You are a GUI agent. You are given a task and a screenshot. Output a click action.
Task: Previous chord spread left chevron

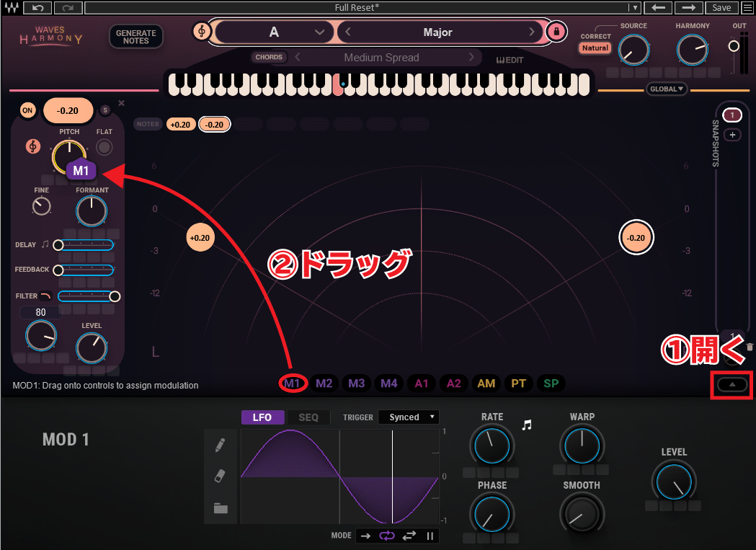coord(298,57)
